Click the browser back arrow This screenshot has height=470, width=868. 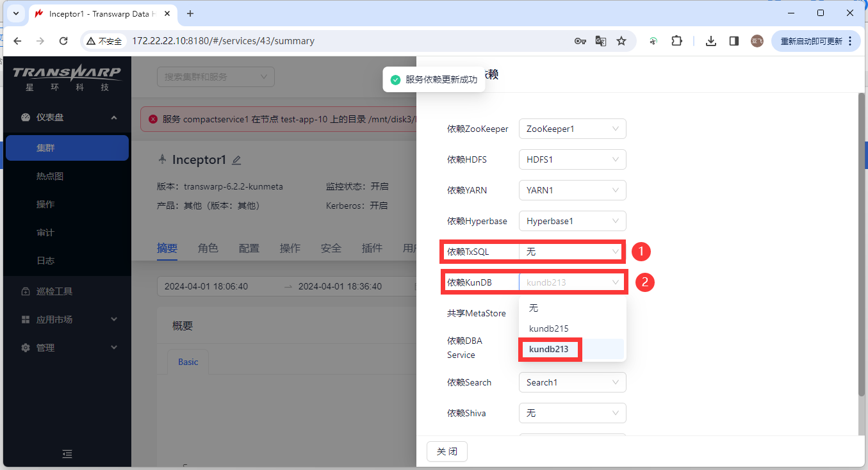click(17, 41)
